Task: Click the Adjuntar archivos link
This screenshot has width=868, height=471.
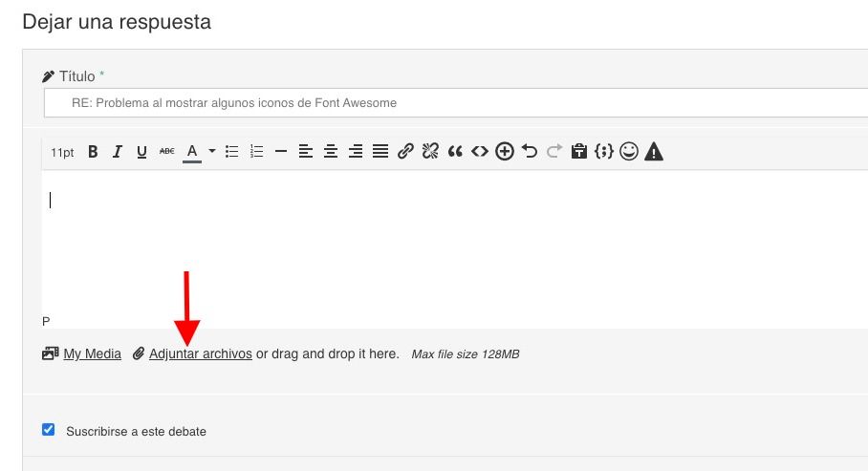Action: 201,353
